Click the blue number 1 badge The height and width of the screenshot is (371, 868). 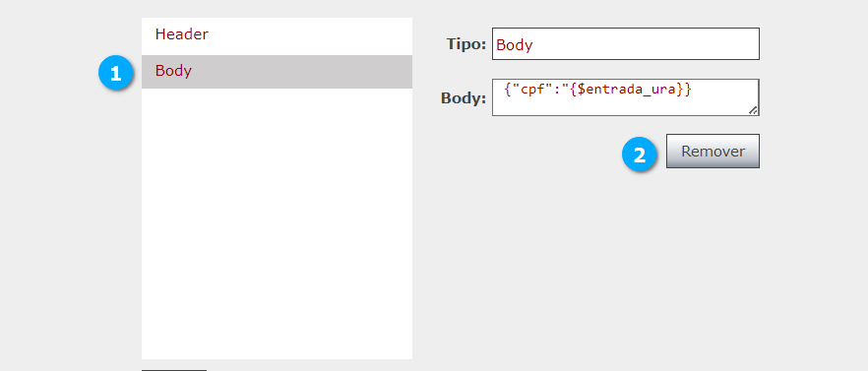116,74
